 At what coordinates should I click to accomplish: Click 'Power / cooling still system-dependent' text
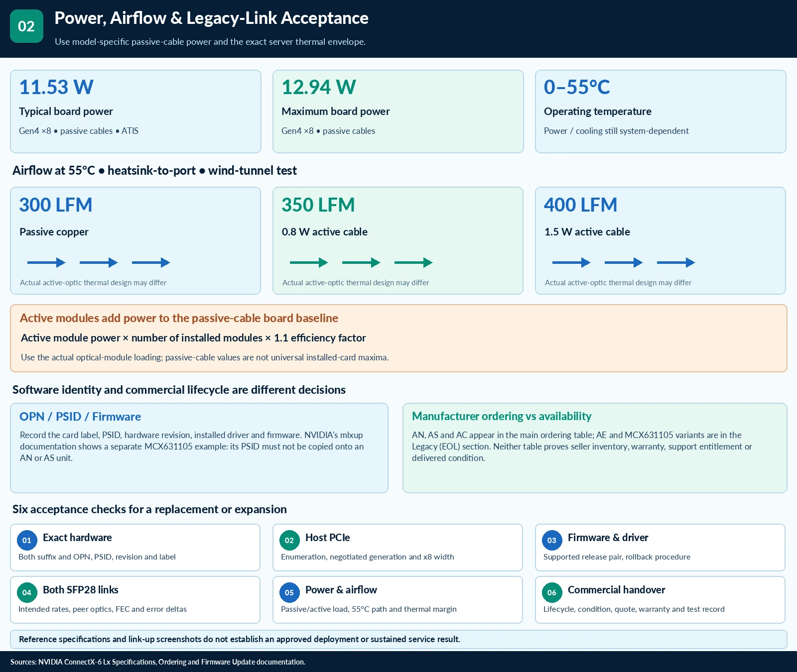point(616,131)
